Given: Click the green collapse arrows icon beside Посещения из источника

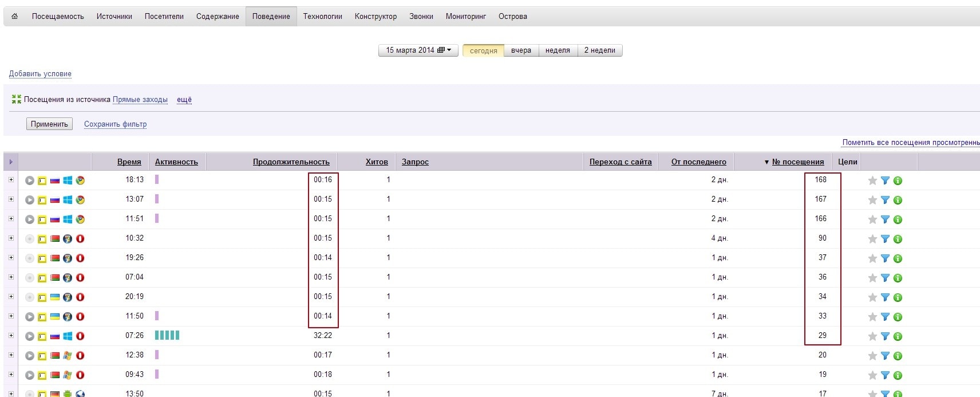Looking at the screenshot, I should (16, 100).
